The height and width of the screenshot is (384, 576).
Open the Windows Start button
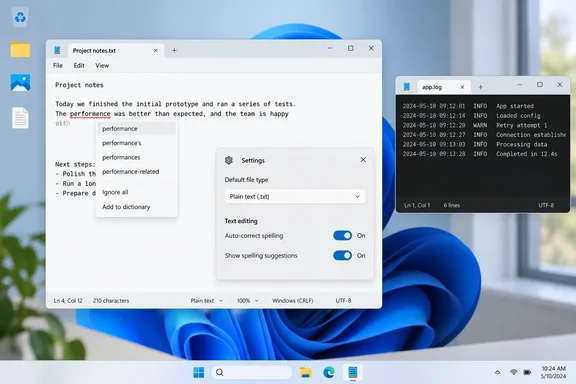(199, 372)
